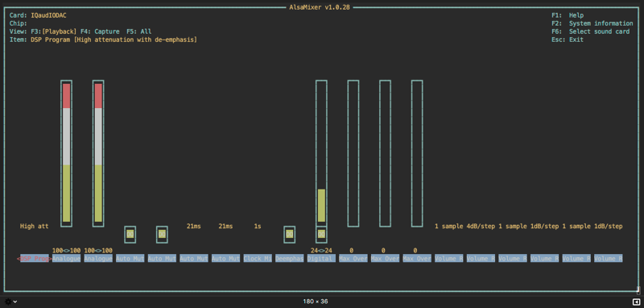Toggle the Deemphas switch box
This screenshot has width=644, height=308.
[x=290, y=235]
